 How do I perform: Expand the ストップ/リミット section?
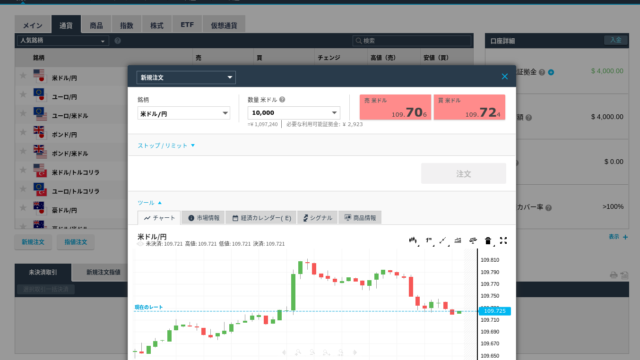(x=166, y=145)
